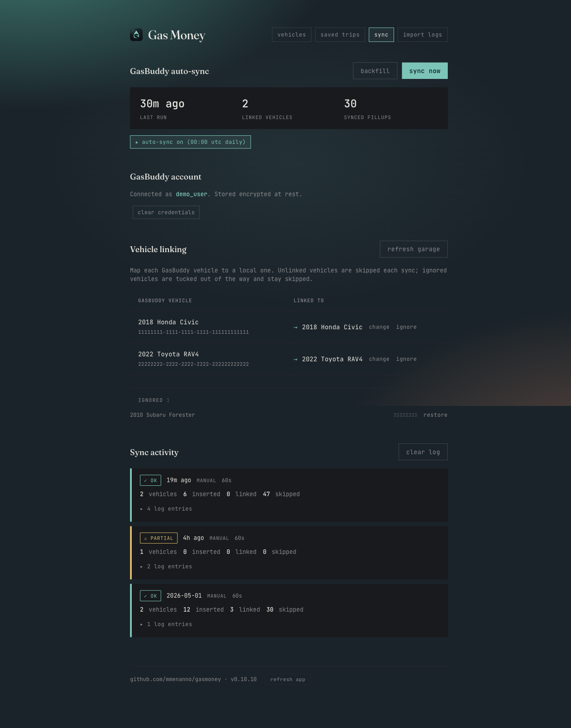Click ignore for 2018 Honda Civic
The width and height of the screenshot is (571, 728).
[x=406, y=327]
